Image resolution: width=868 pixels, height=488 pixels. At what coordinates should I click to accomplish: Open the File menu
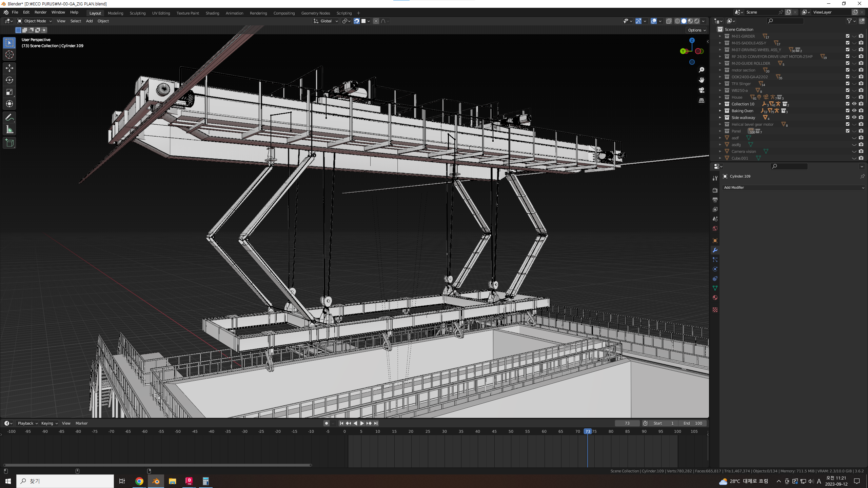[15, 12]
